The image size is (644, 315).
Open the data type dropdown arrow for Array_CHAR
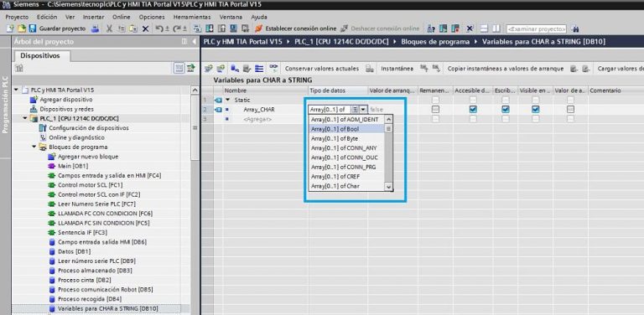point(363,110)
